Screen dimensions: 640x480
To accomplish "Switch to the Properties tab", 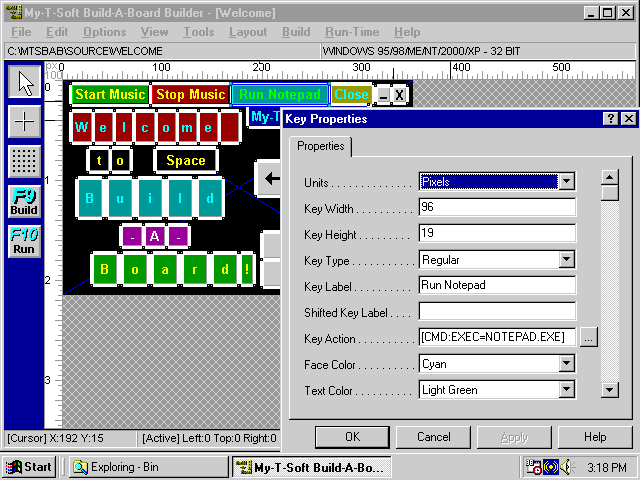I will point(320,147).
